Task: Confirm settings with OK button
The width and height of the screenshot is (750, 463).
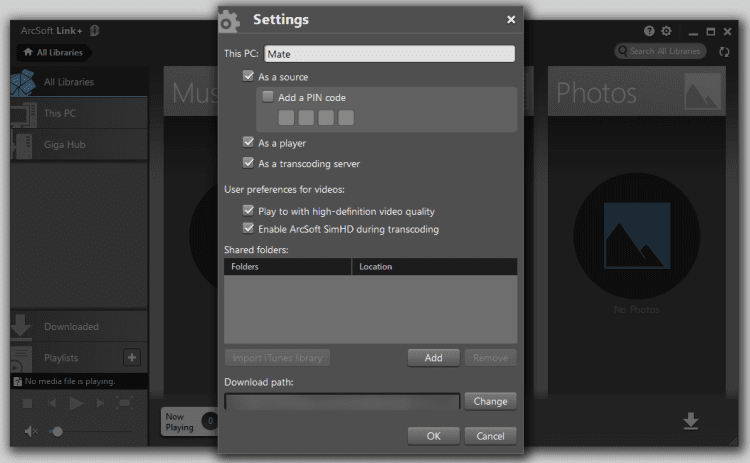Action: 433,436
